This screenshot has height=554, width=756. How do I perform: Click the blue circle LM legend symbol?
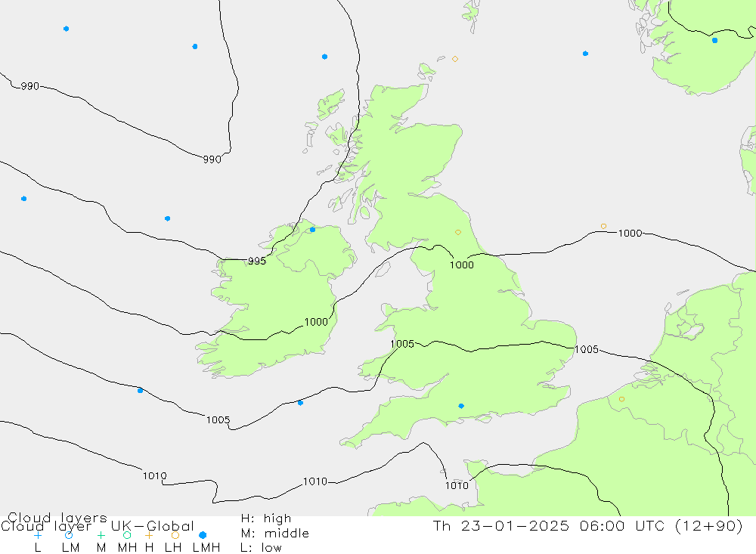[69, 535]
